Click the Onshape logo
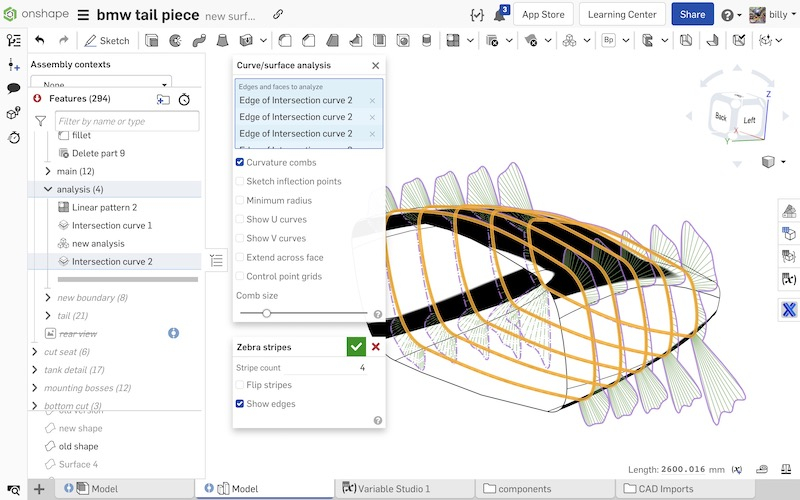800x500 pixels. click(36, 14)
